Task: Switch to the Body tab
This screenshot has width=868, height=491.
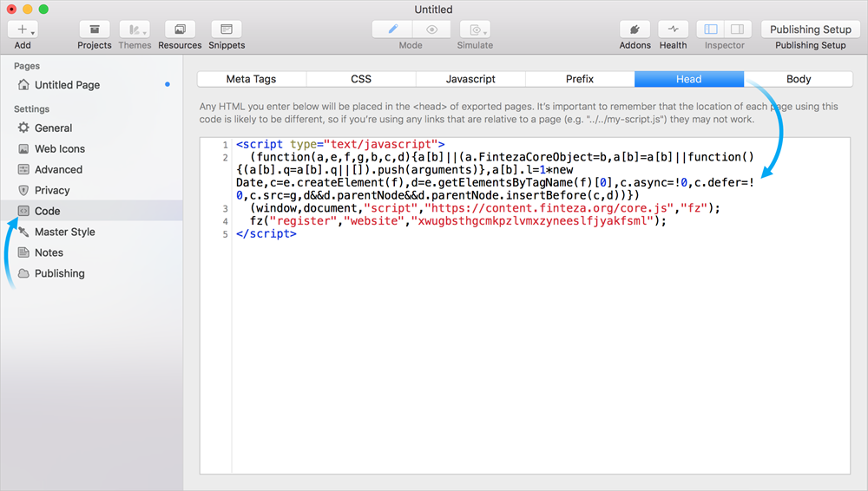Action: (x=798, y=79)
